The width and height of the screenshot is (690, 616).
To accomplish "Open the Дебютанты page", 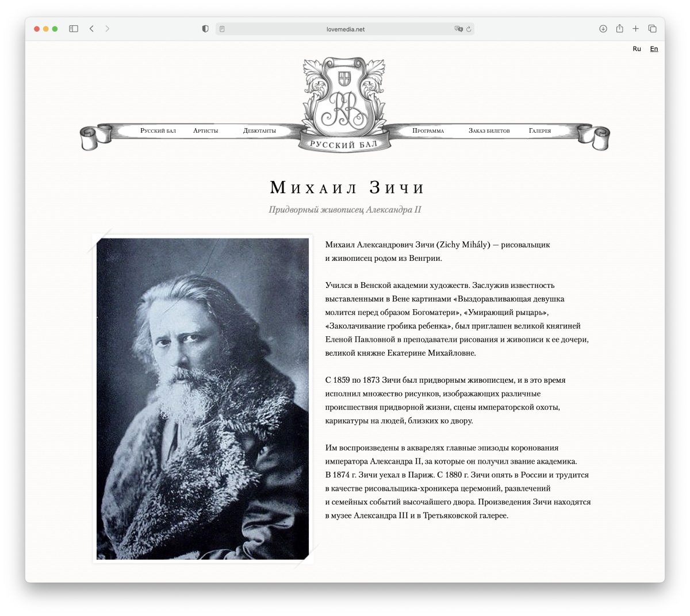I will 259,131.
